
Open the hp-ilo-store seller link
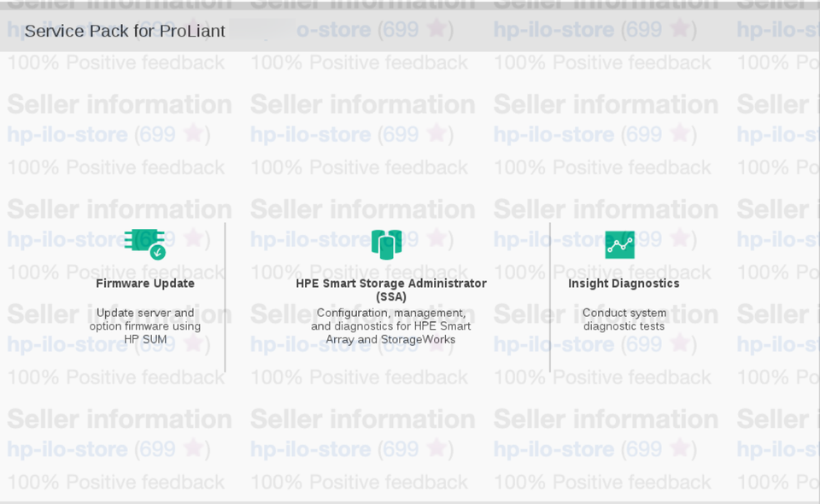[x=67, y=134]
